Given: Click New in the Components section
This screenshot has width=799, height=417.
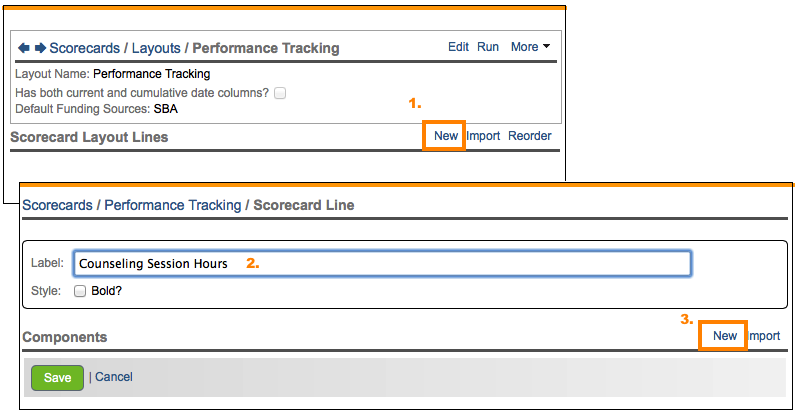Looking at the screenshot, I should [725, 336].
